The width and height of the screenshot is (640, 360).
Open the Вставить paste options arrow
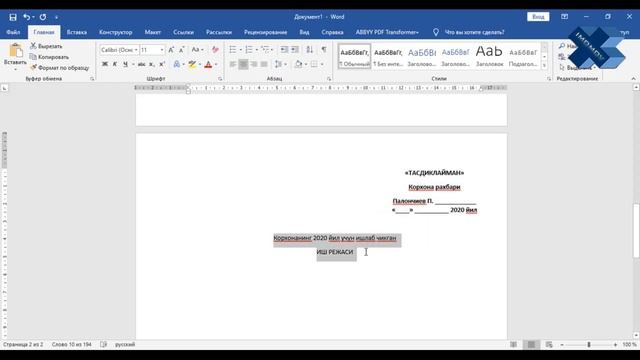16,69
